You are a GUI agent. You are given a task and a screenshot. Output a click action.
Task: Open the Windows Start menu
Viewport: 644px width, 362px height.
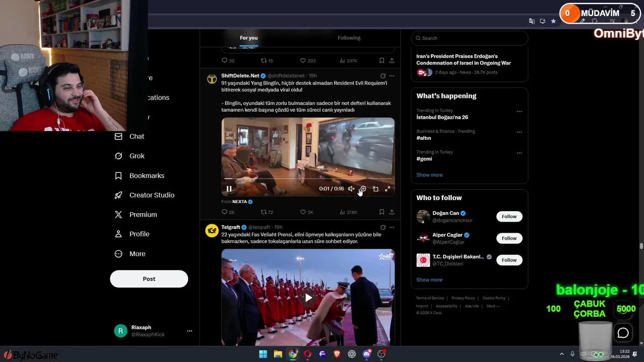pyautogui.click(x=263, y=354)
